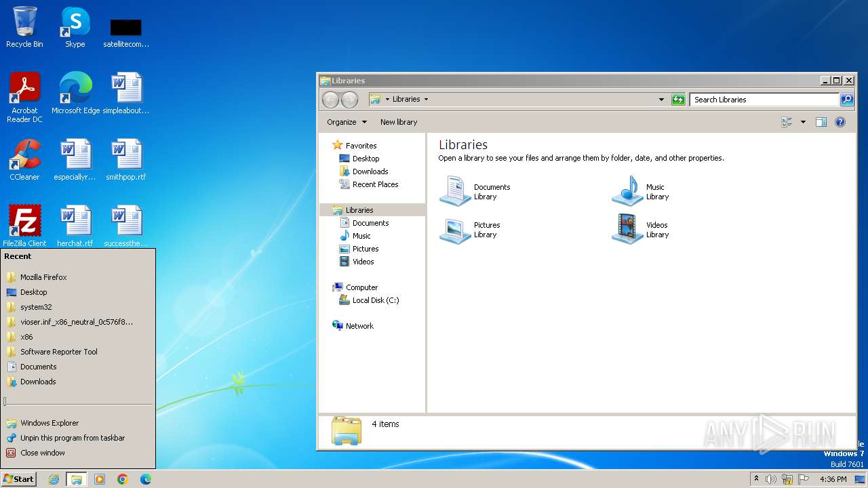
Task: Open x86 recent folder
Action: pyautogui.click(x=78, y=337)
